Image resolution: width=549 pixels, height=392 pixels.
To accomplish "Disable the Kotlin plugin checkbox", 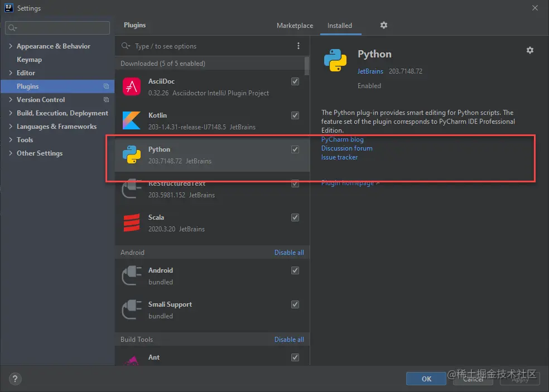I will click(x=295, y=115).
